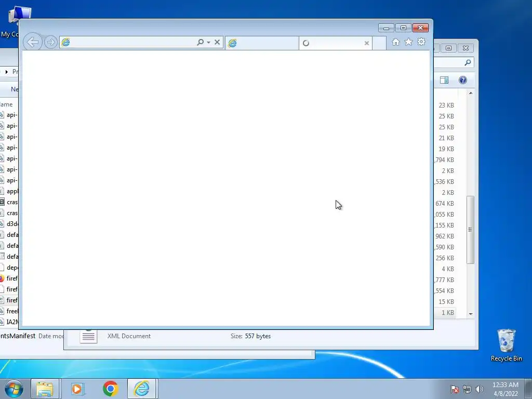
Task: Open volume control speaker icon
Action: [480, 389]
